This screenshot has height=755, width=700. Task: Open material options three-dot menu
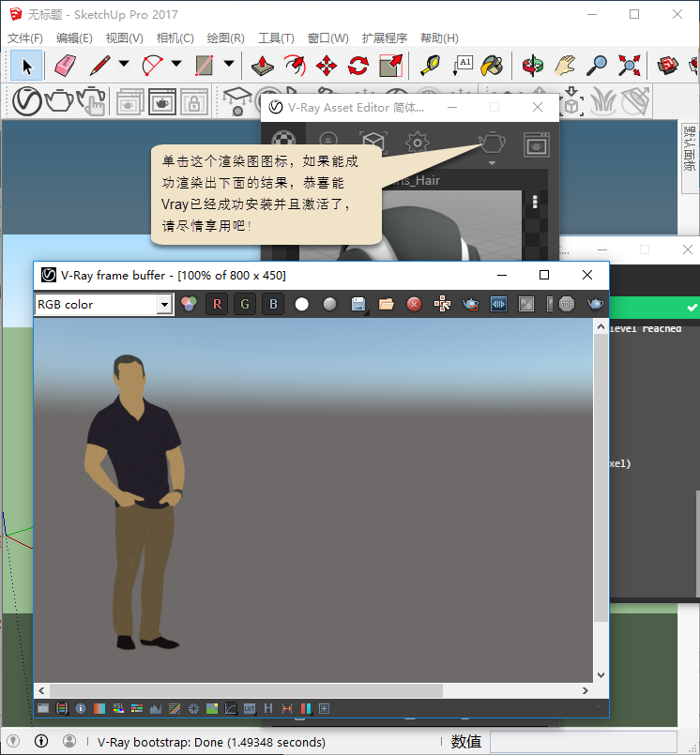tap(535, 202)
